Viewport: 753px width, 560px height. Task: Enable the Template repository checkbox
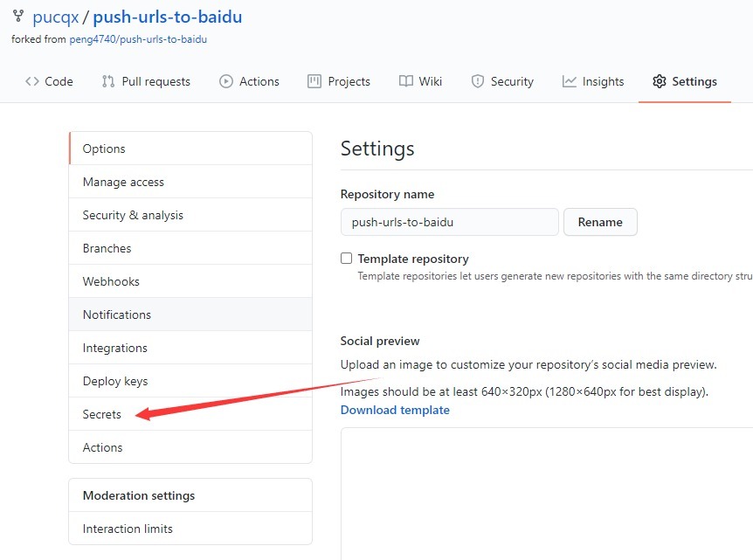347,259
